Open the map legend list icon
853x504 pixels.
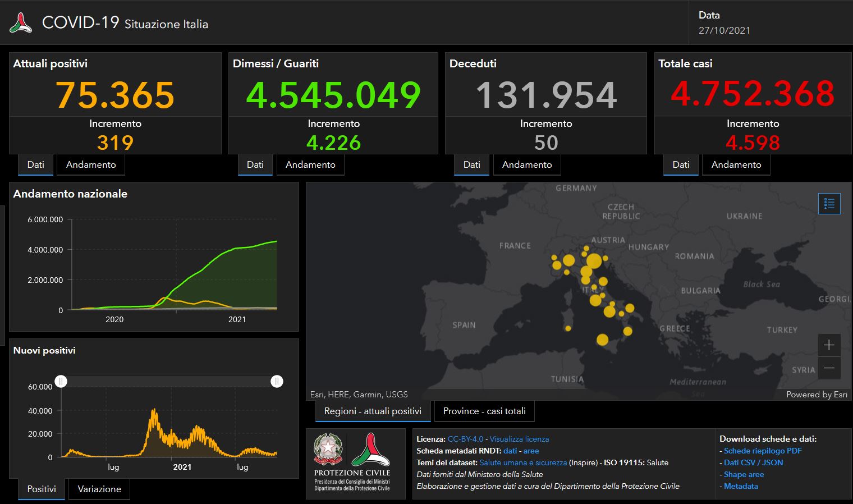coord(829,204)
